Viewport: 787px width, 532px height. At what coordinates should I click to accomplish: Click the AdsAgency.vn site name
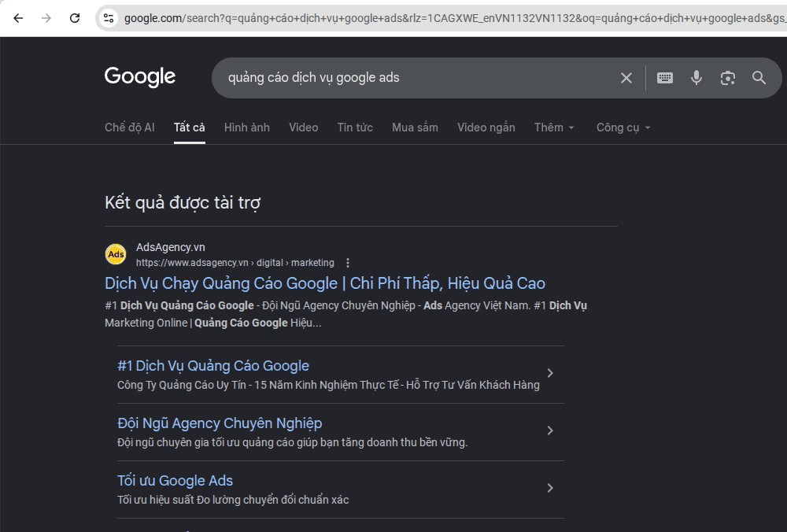tap(171, 247)
